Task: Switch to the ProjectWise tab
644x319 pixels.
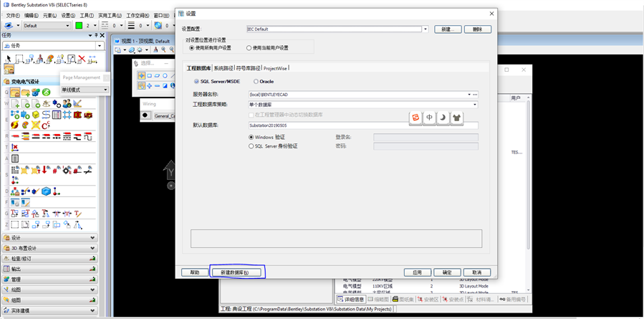Action: tap(276, 68)
